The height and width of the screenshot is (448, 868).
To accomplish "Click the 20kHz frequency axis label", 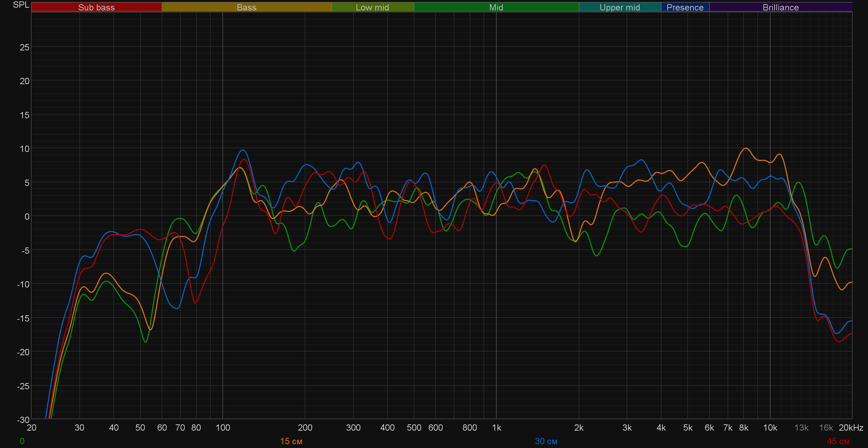I will click(x=851, y=427).
